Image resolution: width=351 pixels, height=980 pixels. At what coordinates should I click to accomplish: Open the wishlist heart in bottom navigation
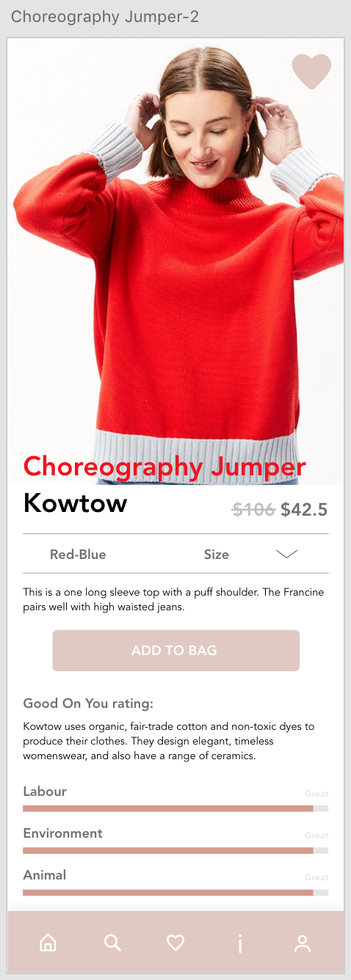point(175,943)
